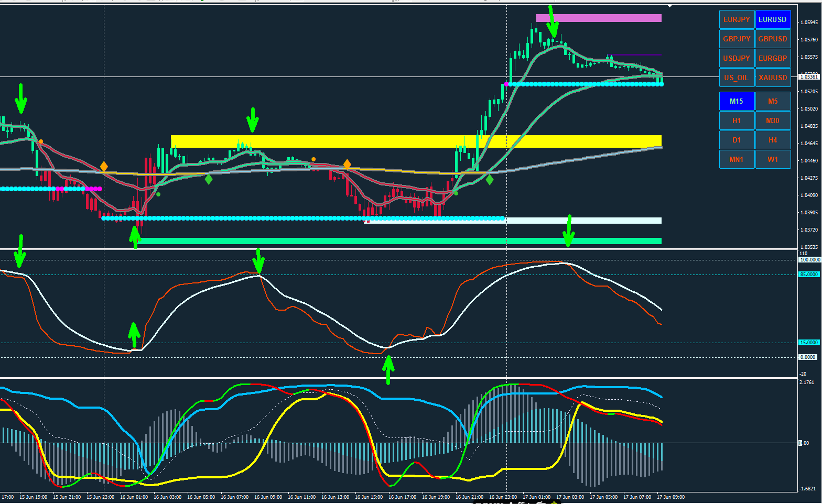Click the 16 Jun 09:00 time label

pos(268,497)
